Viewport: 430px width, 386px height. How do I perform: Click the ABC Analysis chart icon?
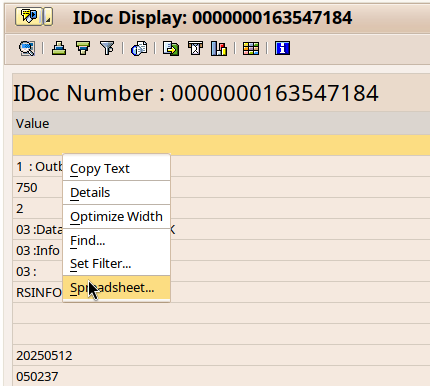[x=219, y=48]
